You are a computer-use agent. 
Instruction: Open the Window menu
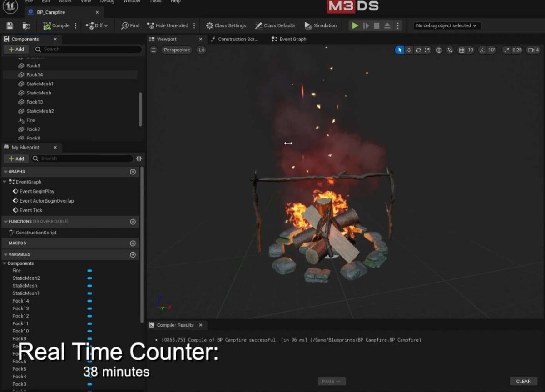point(132,2)
